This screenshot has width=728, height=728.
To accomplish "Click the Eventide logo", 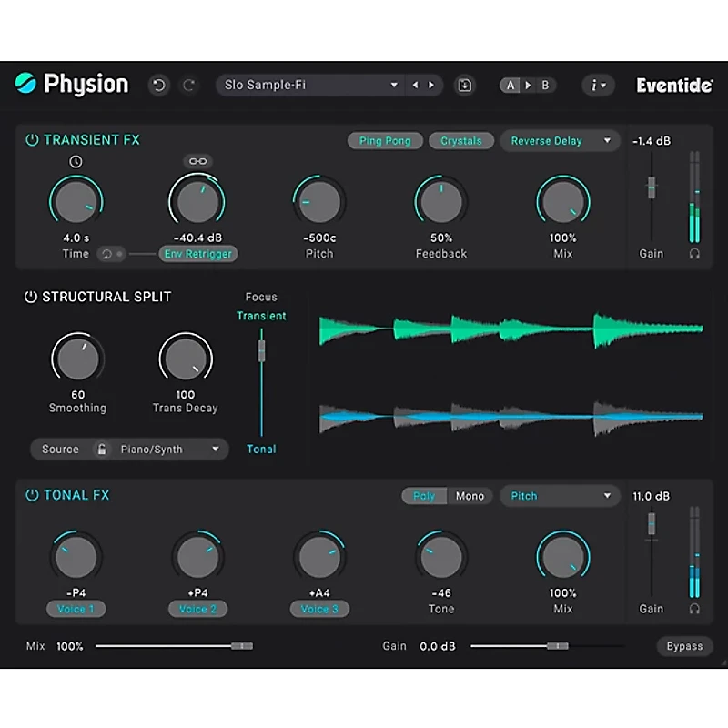I will 674,86.
